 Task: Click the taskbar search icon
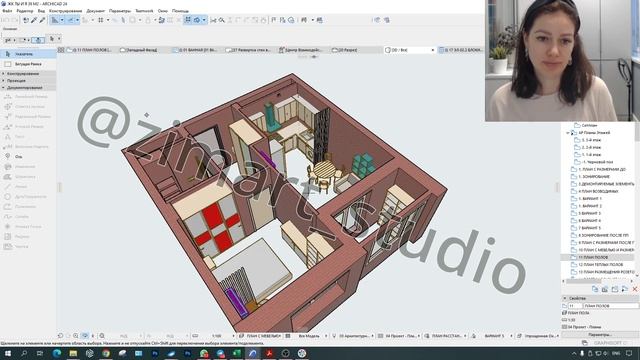coord(24,353)
